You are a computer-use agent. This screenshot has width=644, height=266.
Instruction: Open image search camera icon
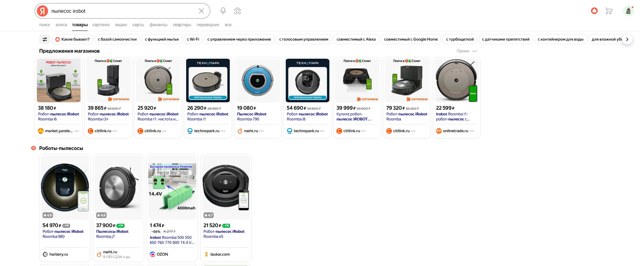(237, 11)
